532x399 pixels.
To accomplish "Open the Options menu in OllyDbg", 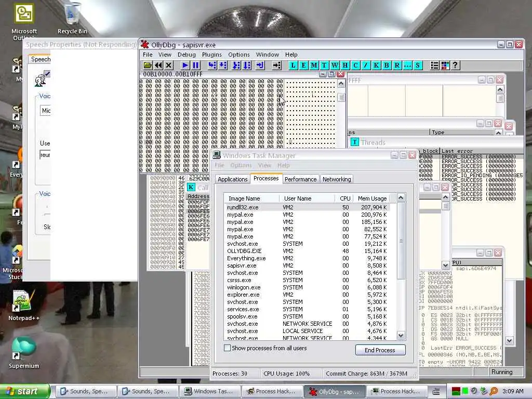I will pos(239,55).
